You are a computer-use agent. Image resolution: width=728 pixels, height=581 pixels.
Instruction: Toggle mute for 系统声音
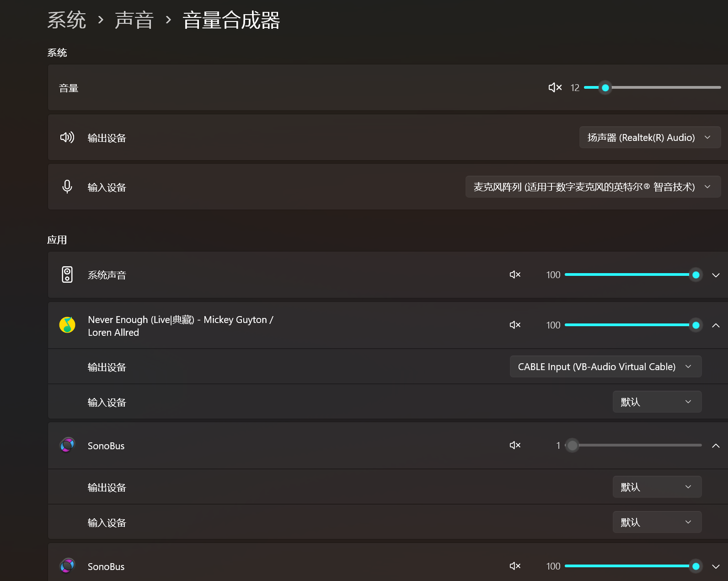coord(515,274)
